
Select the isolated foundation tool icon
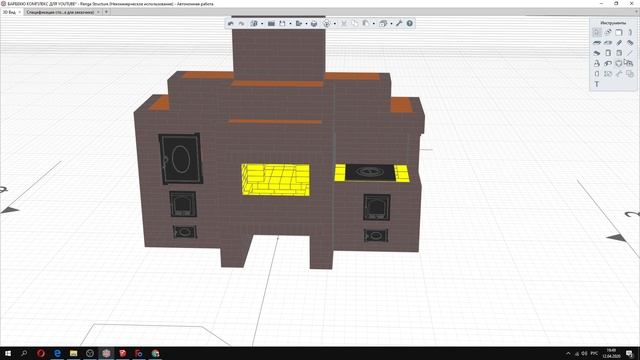pyautogui.click(x=597, y=63)
